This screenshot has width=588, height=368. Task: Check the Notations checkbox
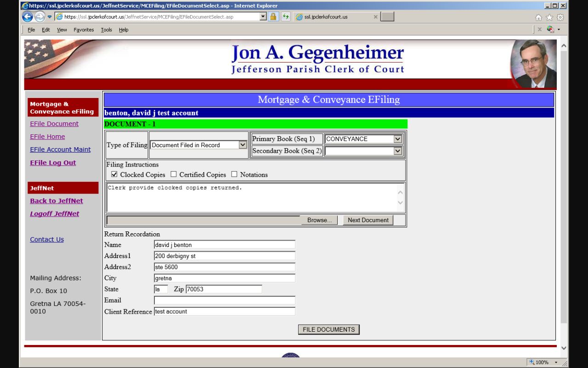coord(234,174)
